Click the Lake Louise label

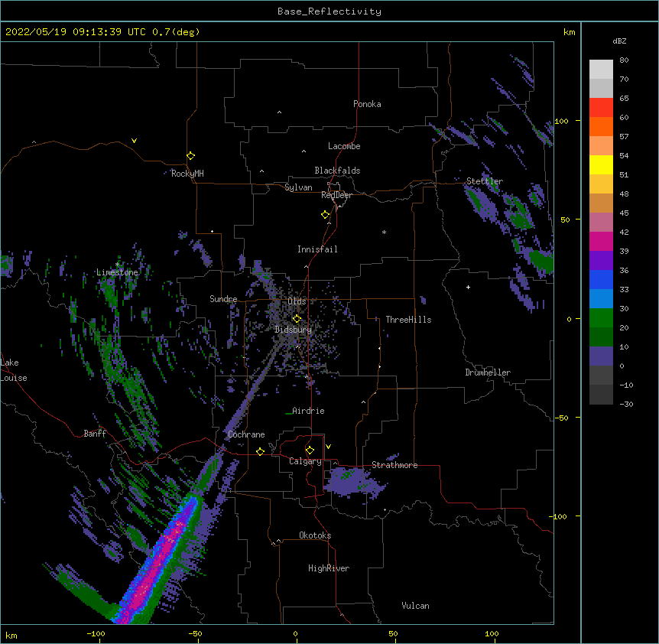[14, 370]
